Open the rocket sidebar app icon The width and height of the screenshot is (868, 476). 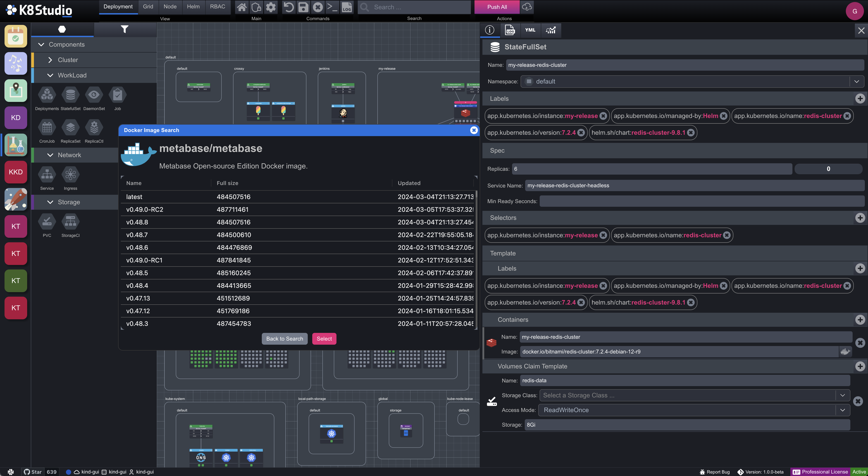15,199
